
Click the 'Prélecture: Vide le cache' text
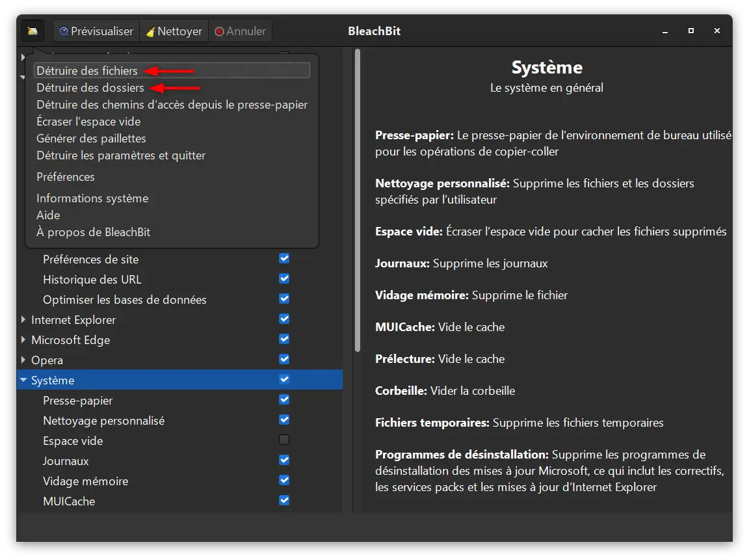click(440, 359)
